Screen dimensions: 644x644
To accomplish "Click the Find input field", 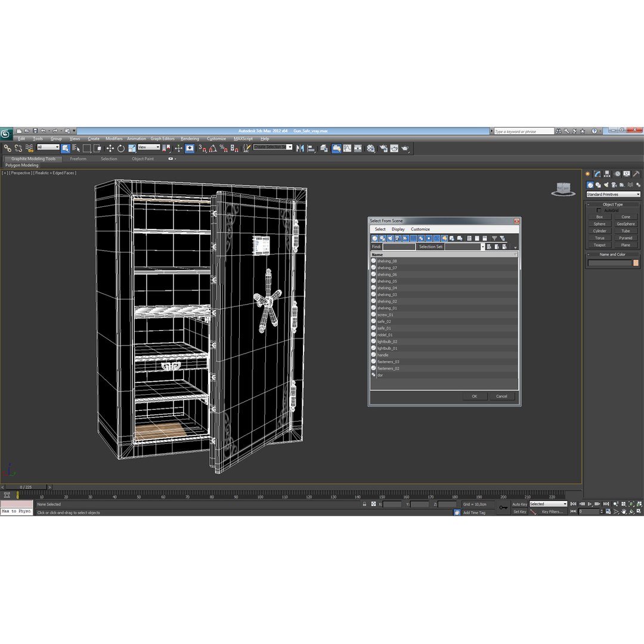I will [x=399, y=247].
